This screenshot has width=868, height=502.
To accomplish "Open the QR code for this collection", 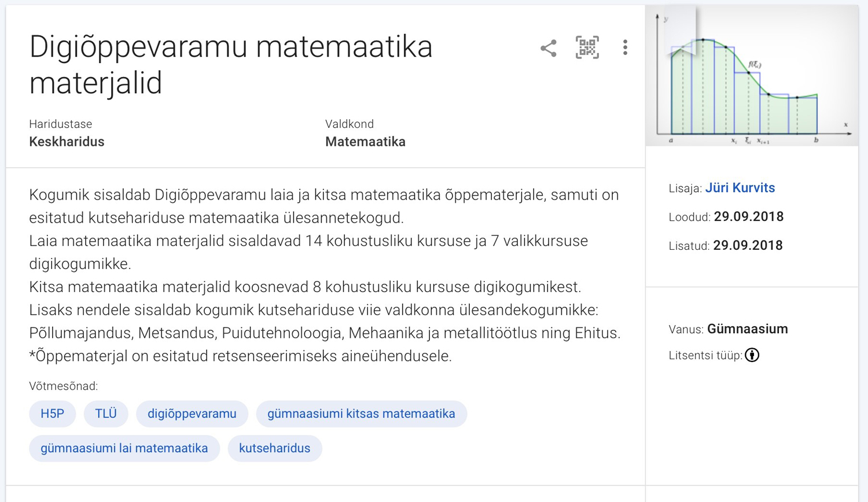I will [587, 47].
